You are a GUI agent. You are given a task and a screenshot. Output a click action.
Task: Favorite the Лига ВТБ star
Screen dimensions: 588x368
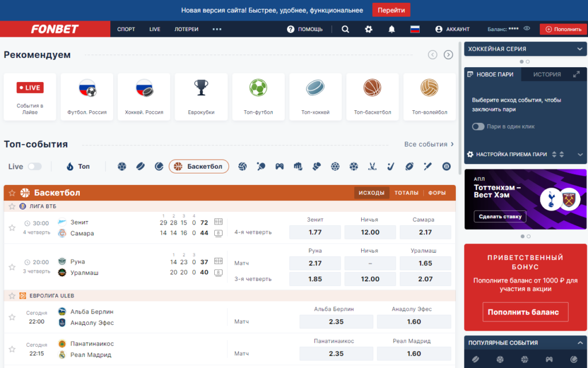point(12,207)
